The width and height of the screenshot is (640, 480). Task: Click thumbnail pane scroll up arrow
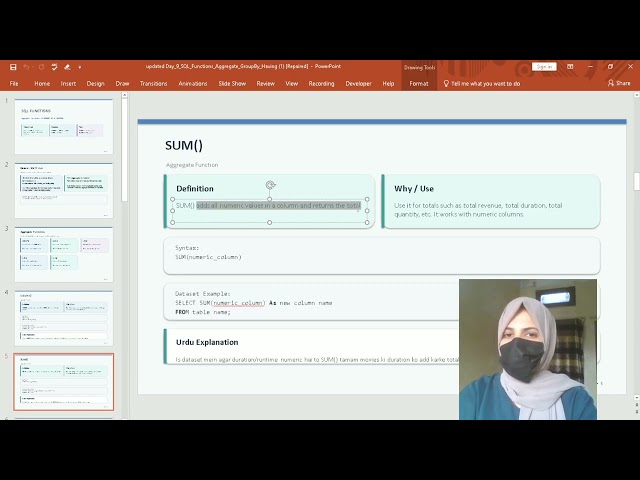click(124, 95)
